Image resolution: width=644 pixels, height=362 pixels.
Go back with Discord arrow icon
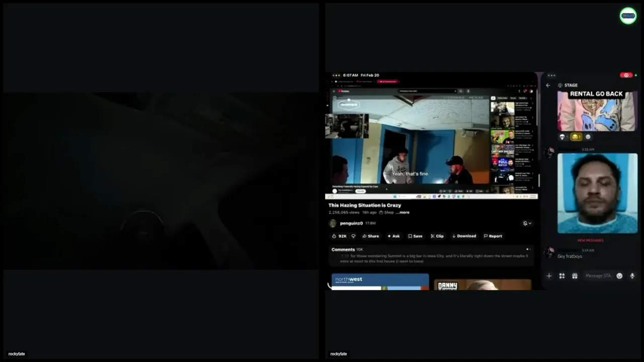point(548,85)
